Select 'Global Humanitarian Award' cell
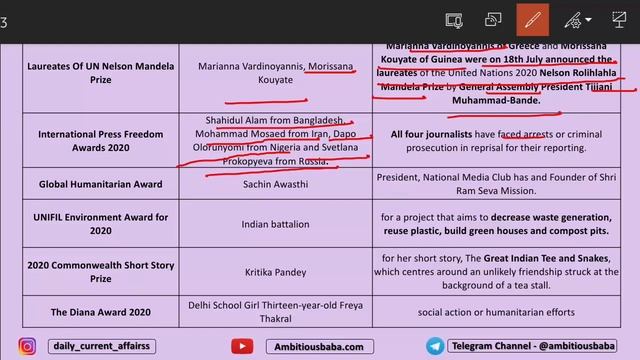The height and width of the screenshot is (360, 640). click(101, 184)
